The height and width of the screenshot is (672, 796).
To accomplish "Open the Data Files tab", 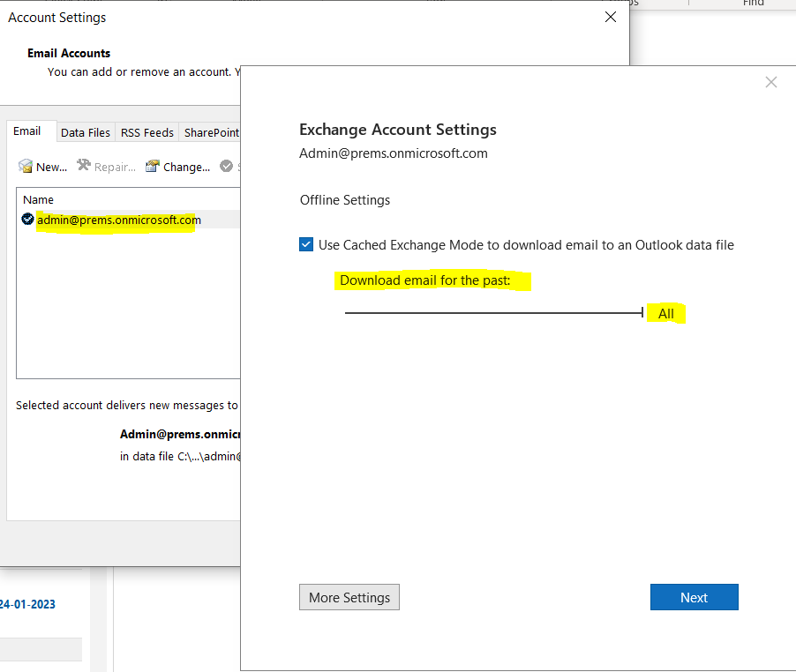I will tap(86, 132).
